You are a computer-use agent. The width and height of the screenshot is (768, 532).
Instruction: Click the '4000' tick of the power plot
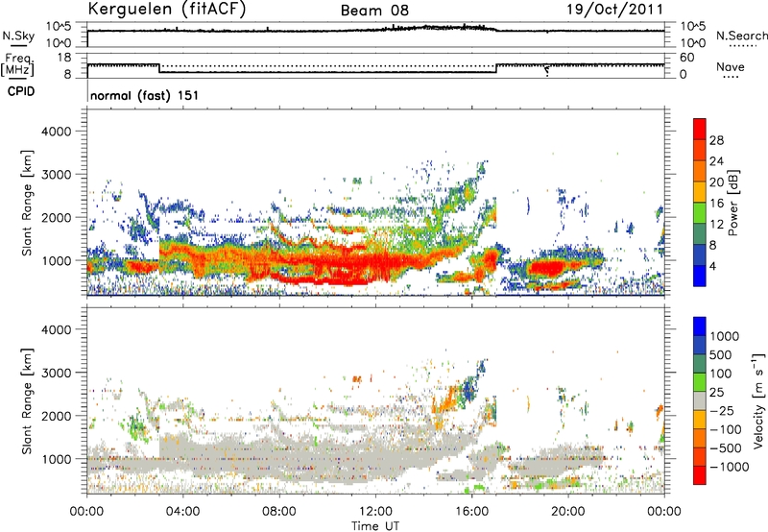(x=56, y=132)
